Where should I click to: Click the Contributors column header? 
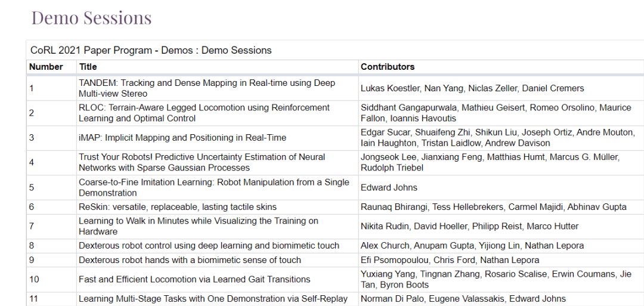pyautogui.click(x=388, y=67)
